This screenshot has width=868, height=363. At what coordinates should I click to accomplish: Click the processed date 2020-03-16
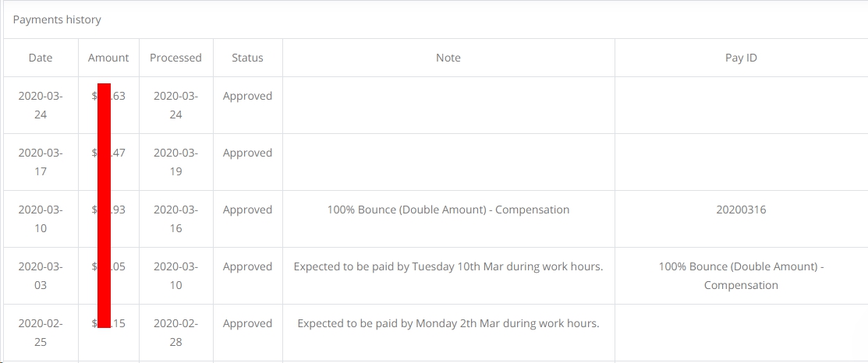(x=175, y=219)
